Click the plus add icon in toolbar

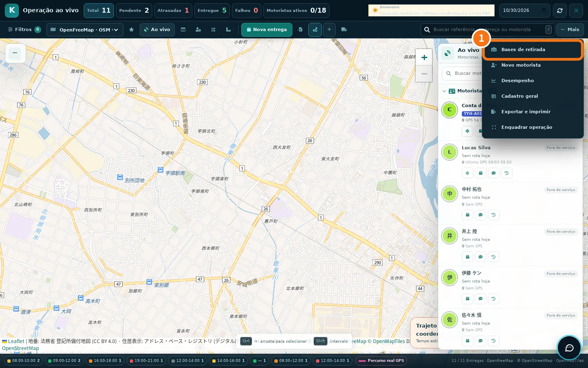(x=329, y=29)
